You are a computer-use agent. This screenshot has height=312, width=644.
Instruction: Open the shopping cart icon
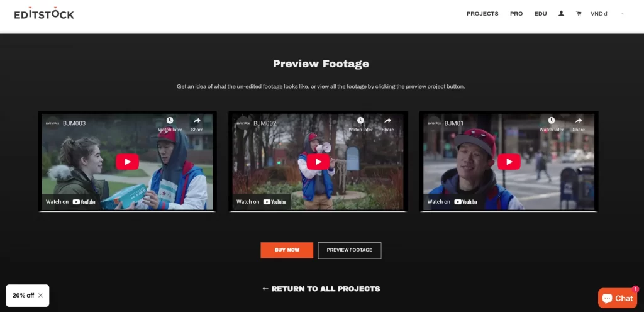(x=579, y=14)
